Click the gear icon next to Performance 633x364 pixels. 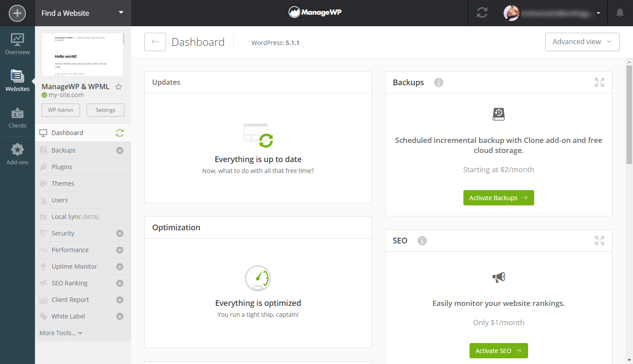tap(120, 250)
